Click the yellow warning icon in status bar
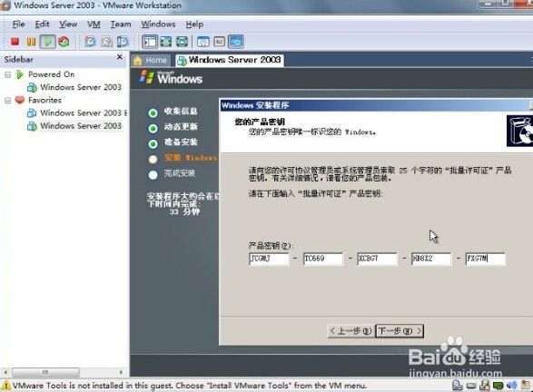 [x=5, y=386]
